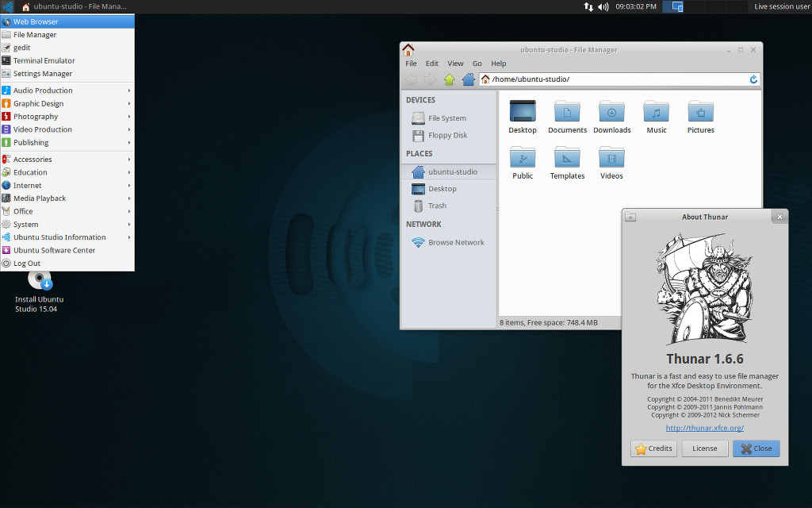This screenshot has width=812, height=508.
Task: Open Ubuntu Software Center from menu
Action: [67, 250]
